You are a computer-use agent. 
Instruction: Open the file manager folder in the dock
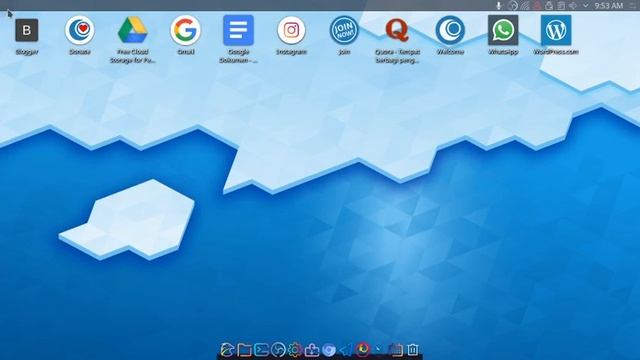click(244, 350)
